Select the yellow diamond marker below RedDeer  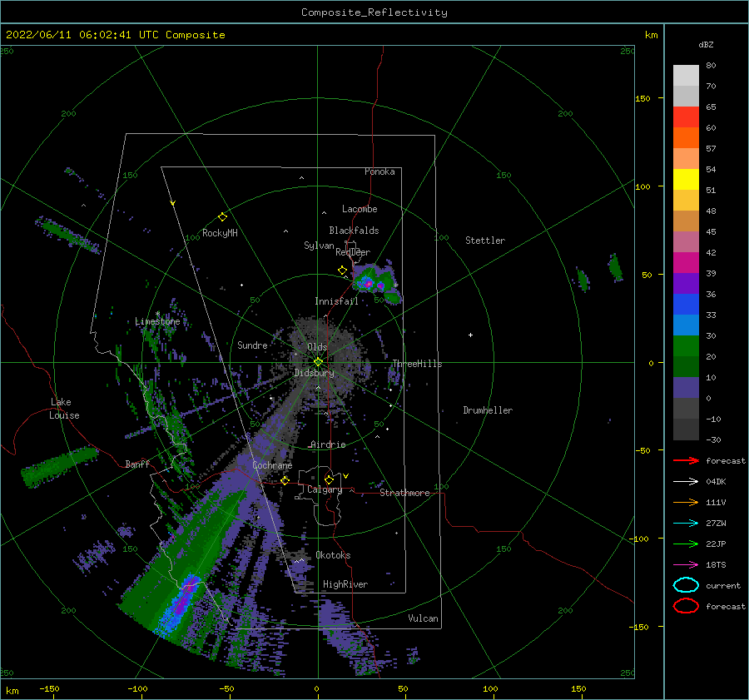pyautogui.click(x=342, y=271)
